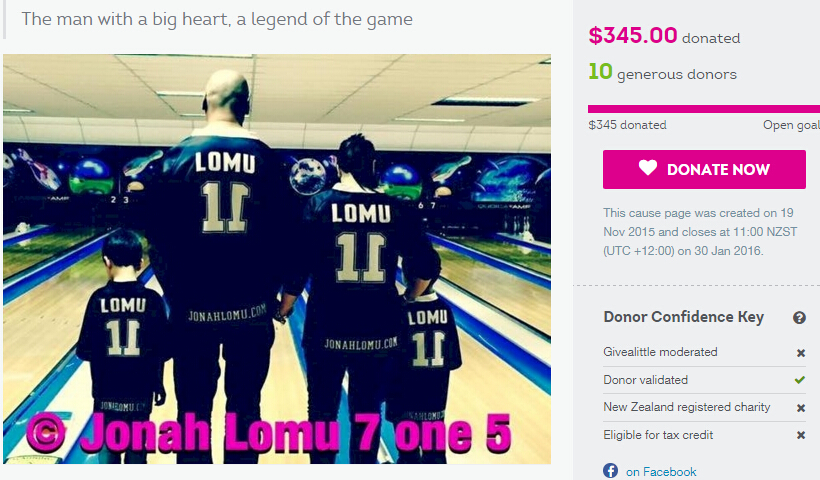The height and width of the screenshot is (480, 820).
Task: Click the New Zealand registered charity label
Action: point(687,407)
